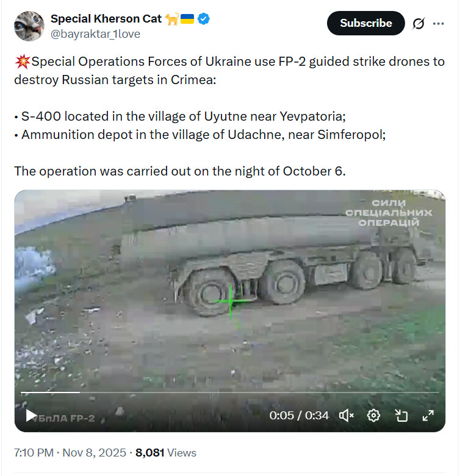
Task: Open the 7:10 PM Nov 8, 2025 timestamp
Action: [70, 453]
